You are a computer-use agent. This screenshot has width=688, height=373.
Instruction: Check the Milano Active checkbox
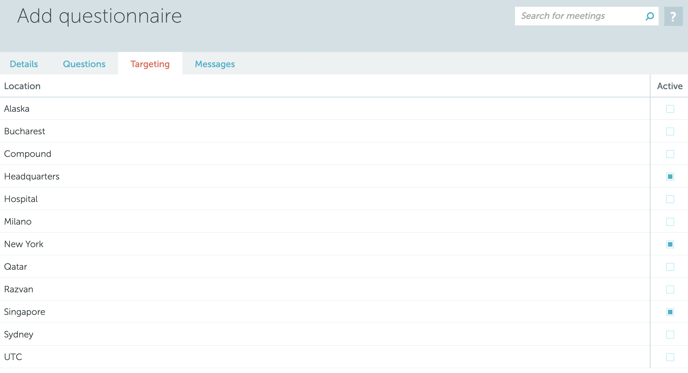pyautogui.click(x=670, y=222)
